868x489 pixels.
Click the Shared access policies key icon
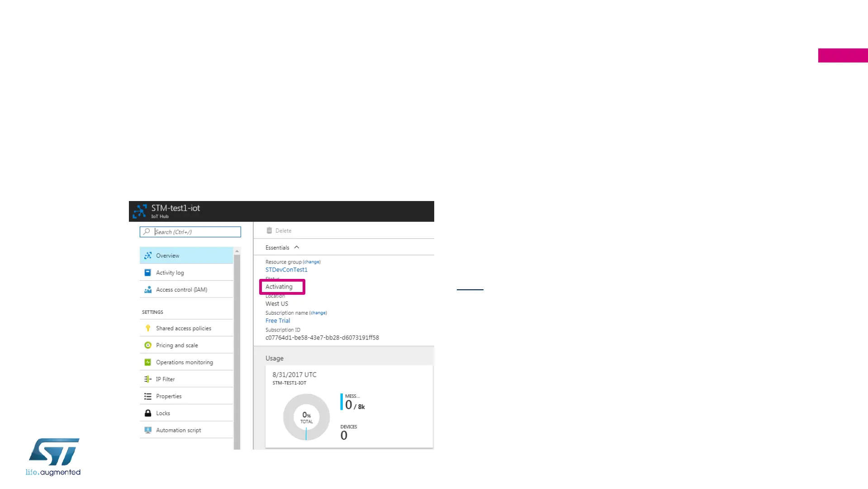click(x=148, y=328)
